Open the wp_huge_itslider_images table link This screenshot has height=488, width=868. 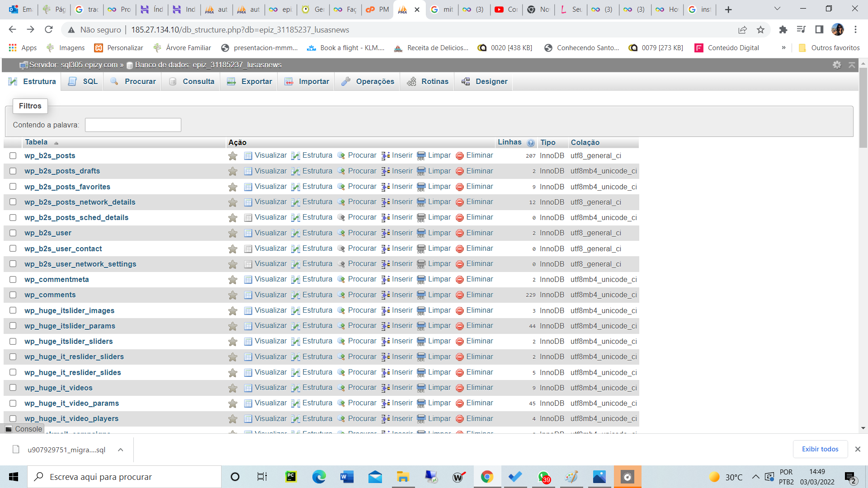click(69, 311)
